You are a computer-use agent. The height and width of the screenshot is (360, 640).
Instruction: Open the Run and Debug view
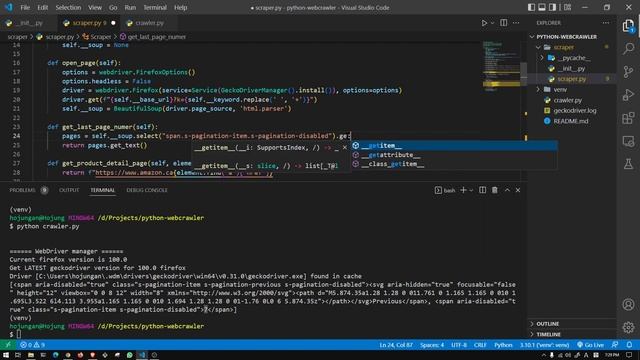tap(628, 95)
